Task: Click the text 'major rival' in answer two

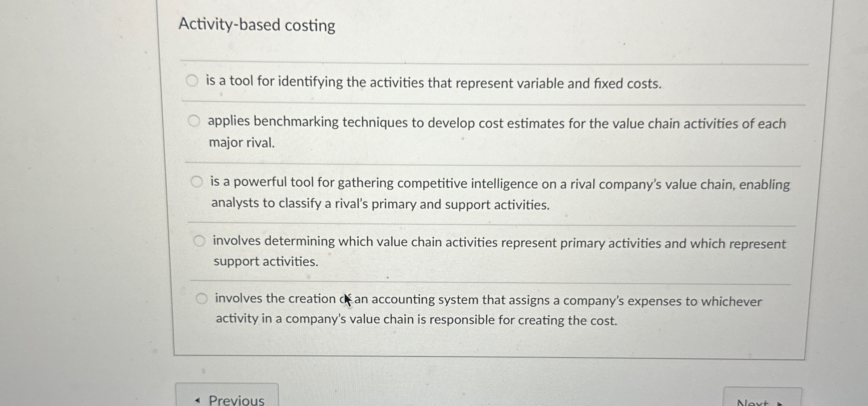Action: click(x=241, y=143)
